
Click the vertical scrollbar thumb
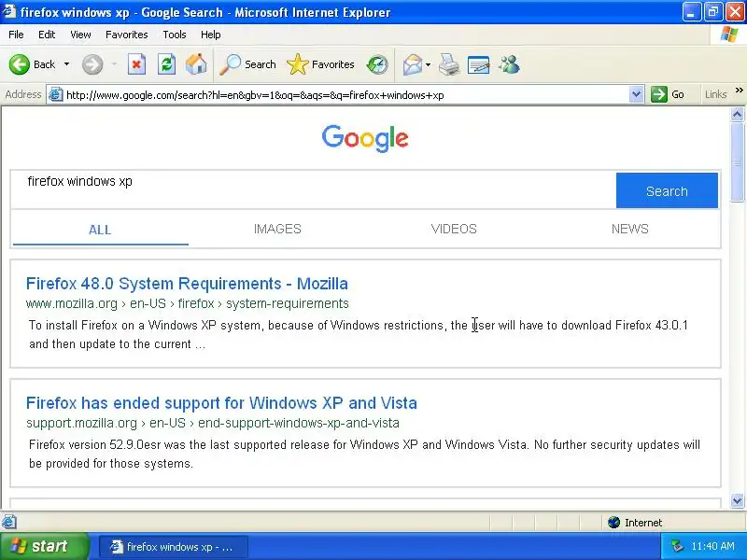(x=737, y=161)
